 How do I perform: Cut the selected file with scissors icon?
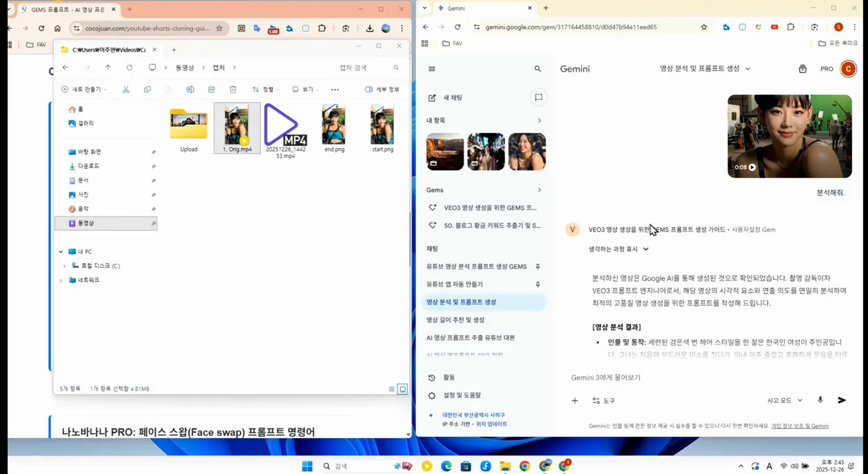pyautogui.click(x=126, y=90)
